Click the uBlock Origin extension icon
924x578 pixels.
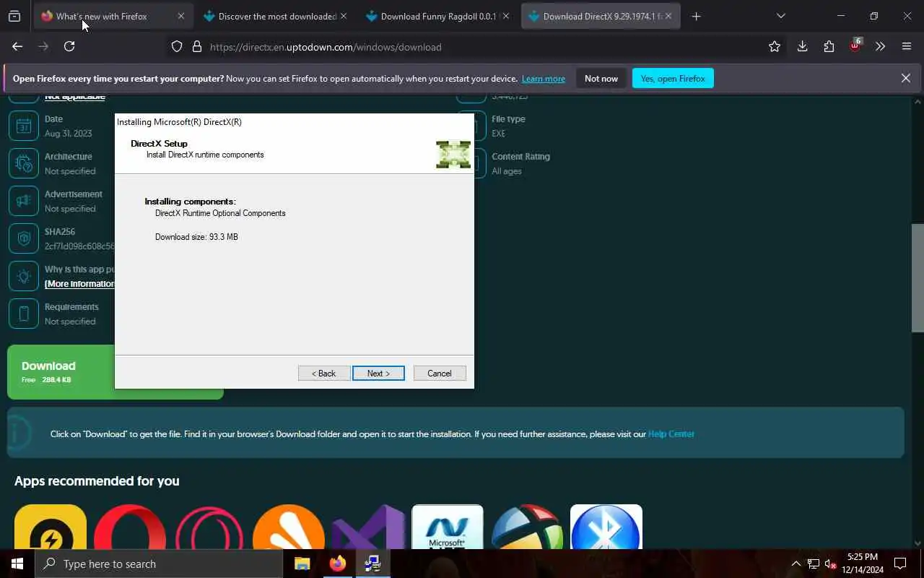[x=855, y=46]
